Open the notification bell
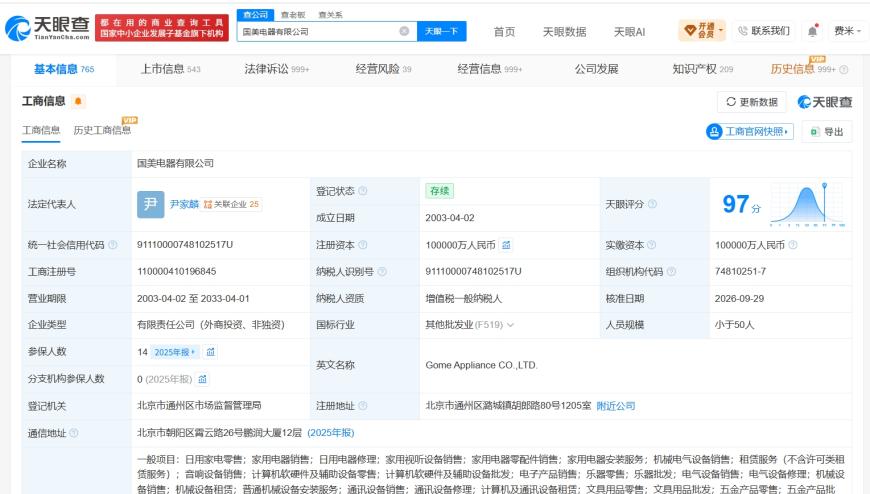 [x=812, y=31]
